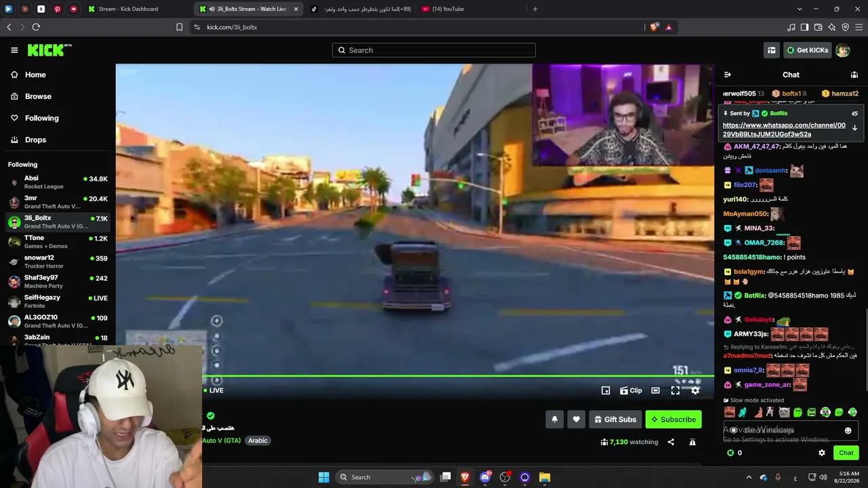Subscribe to the channel
This screenshot has width=868, height=488.
(x=673, y=420)
